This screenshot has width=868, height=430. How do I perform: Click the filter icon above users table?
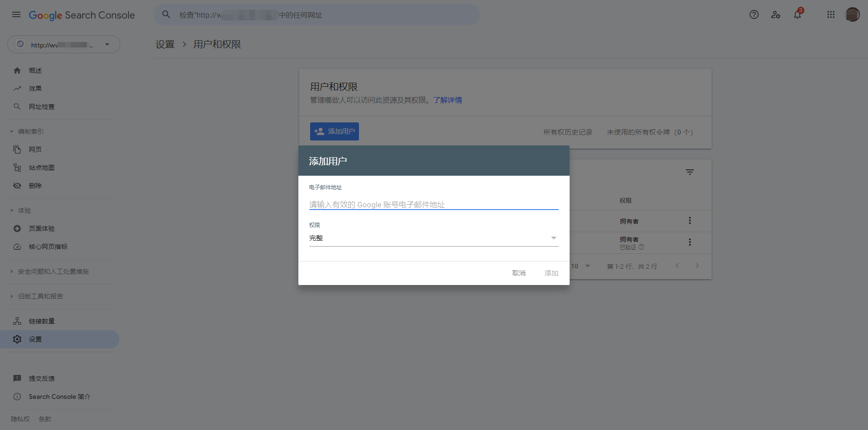tap(689, 172)
